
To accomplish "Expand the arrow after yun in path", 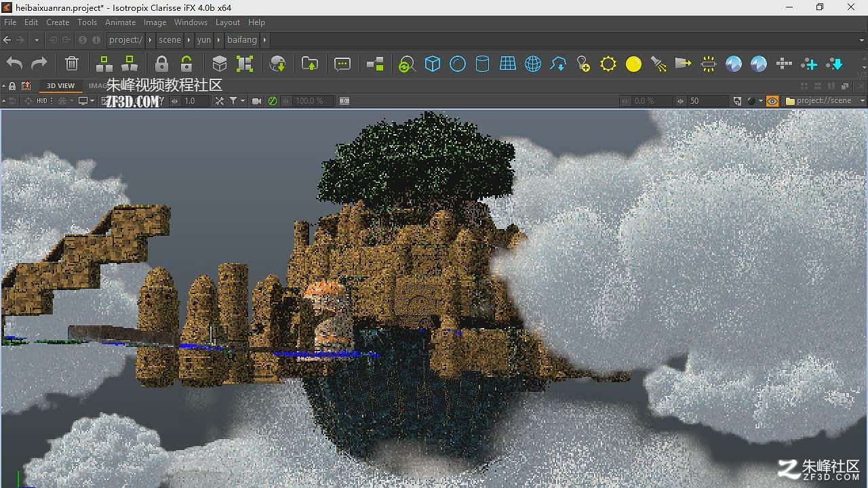I will click(218, 40).
